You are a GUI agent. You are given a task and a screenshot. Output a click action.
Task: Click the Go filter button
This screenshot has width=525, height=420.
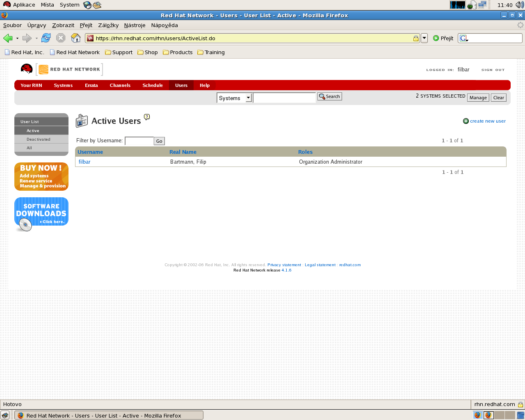pos(159,141)
